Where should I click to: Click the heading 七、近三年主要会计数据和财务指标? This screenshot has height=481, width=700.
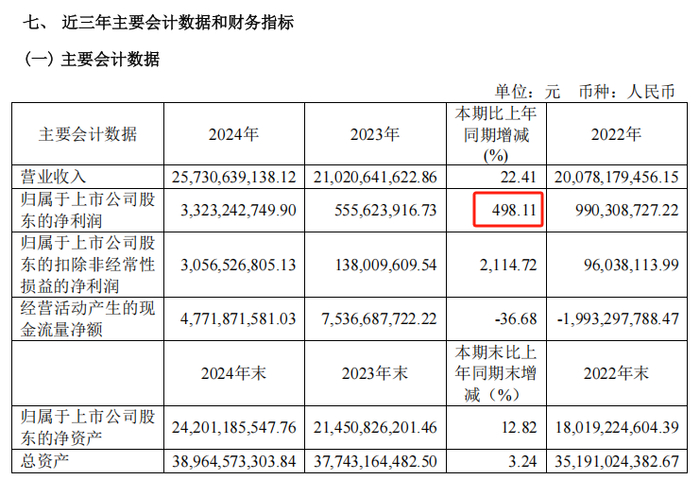coord(158,22)
